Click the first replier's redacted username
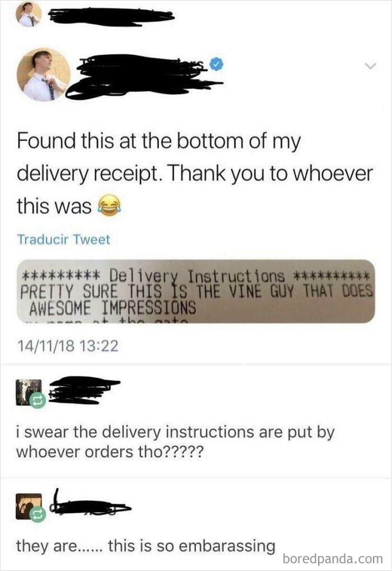The width and height of the screenshot is (392, 571). (x=84, y=390)
